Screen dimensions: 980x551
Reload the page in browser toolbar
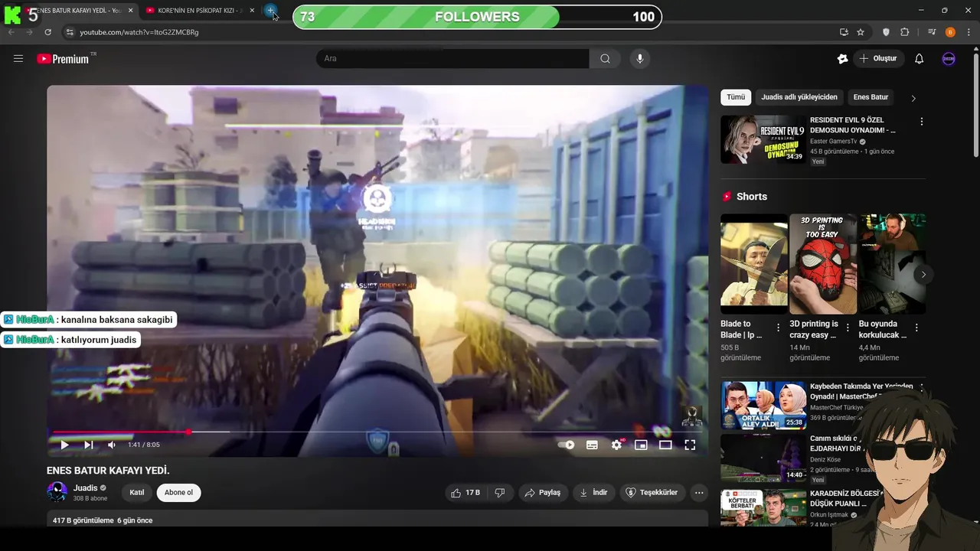coord(47,32)
